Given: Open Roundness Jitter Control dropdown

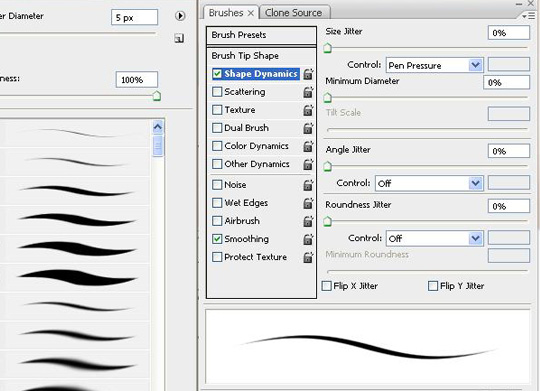Looking at the screenshot, I should (435, 238).
